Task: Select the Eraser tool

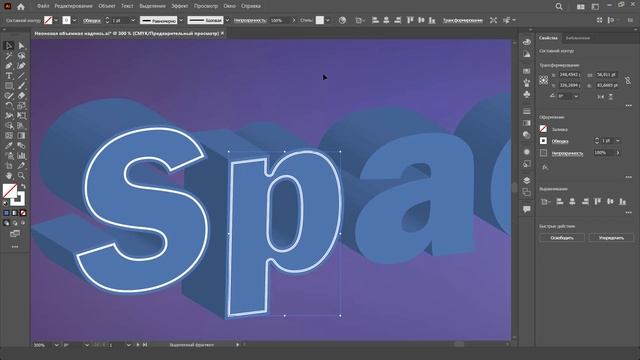Action: coord(21,96)
